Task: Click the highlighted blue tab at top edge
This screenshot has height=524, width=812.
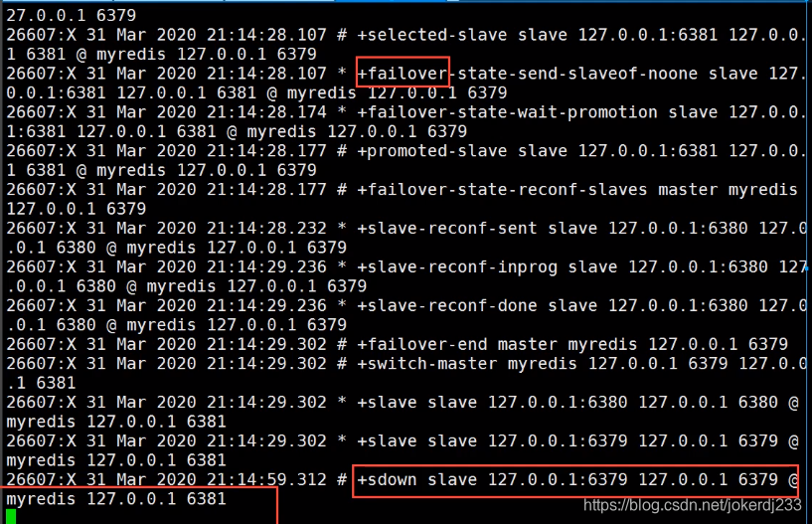Action: [x=391, y=1]
